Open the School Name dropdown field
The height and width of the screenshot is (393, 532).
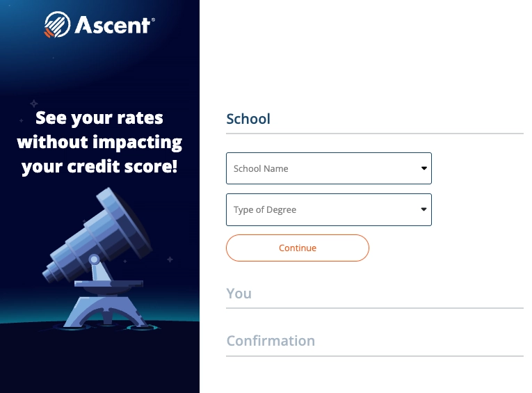(320, 168)
